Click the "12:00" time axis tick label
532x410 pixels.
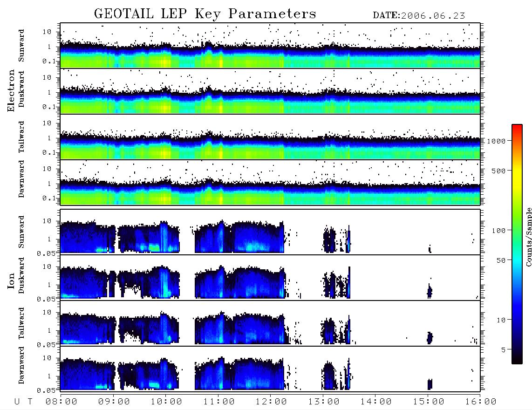point(271,402)
